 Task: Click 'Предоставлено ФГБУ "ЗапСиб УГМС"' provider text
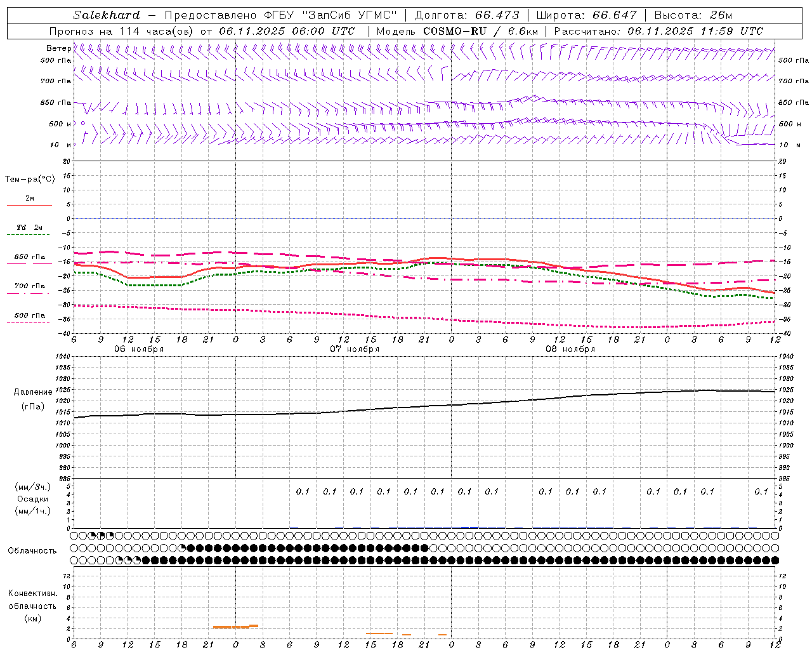281,15
